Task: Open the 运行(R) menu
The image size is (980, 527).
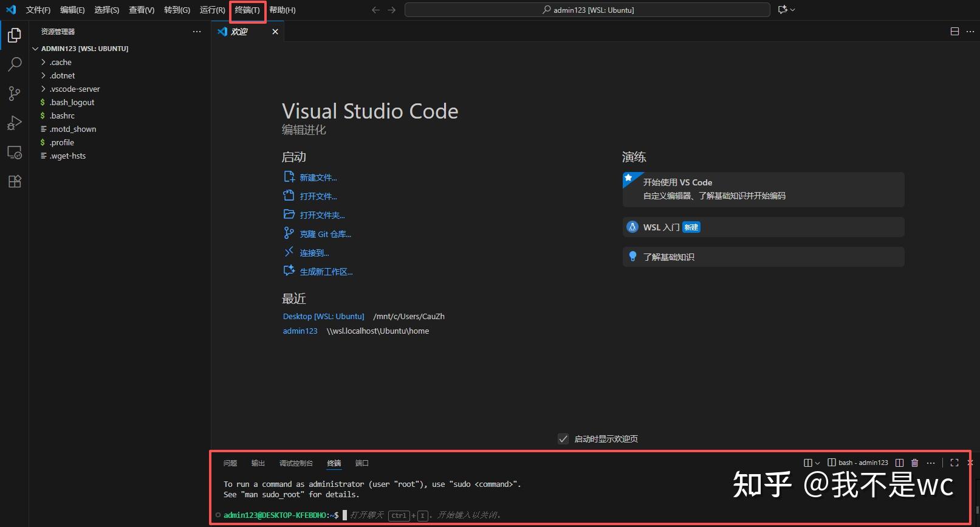Action: (213, 10)
